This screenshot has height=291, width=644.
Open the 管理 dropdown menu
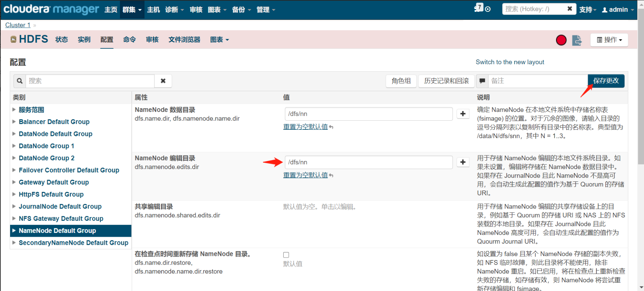point(266,10)
